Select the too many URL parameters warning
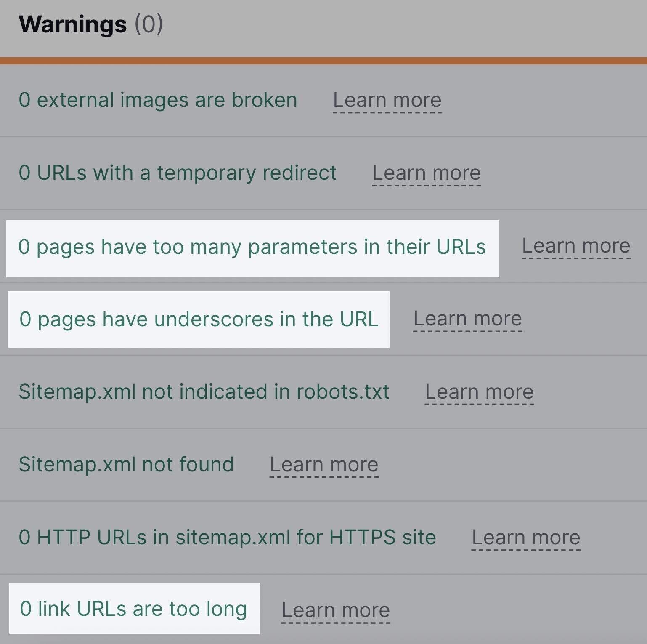Viewport: 647px width, 644px height. (253, 246)
